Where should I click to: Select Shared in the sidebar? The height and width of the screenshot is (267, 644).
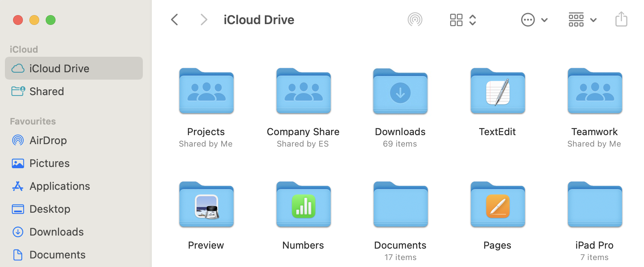[x=47, y=91]
